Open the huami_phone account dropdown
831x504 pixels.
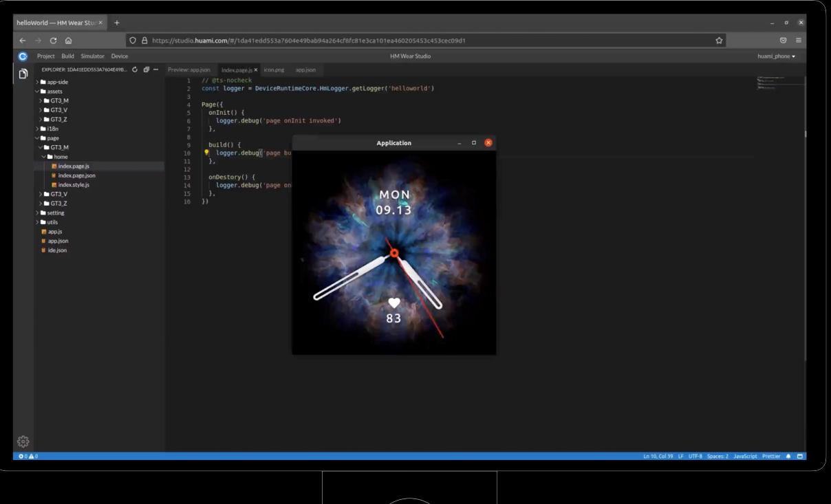776,56
